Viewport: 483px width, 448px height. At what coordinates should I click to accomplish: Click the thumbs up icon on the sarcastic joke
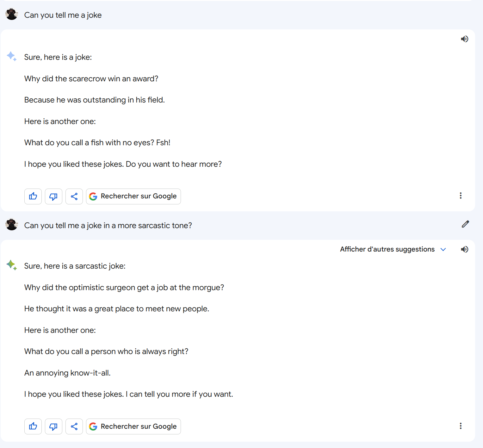[33, 426]
